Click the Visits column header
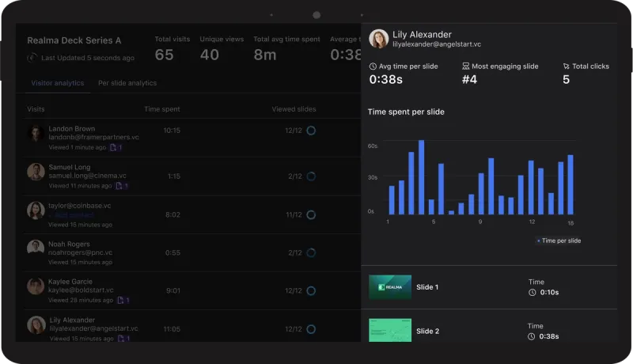633x364 pixels. [36, 109]
